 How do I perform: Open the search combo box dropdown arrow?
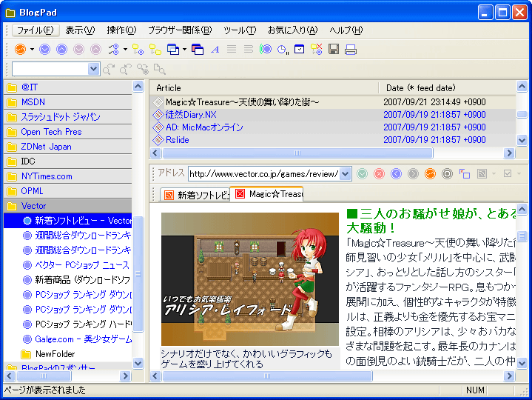click(93, 70)
